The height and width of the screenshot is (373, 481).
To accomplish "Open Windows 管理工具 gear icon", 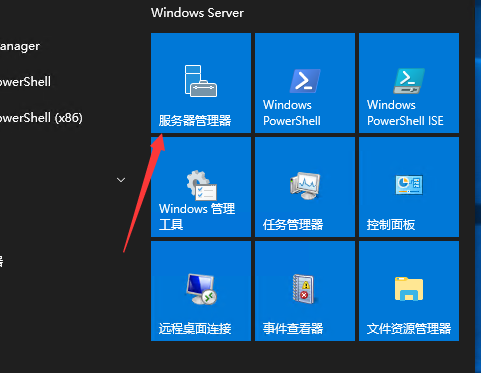I will pyautogui.click(x=201, y=185).
